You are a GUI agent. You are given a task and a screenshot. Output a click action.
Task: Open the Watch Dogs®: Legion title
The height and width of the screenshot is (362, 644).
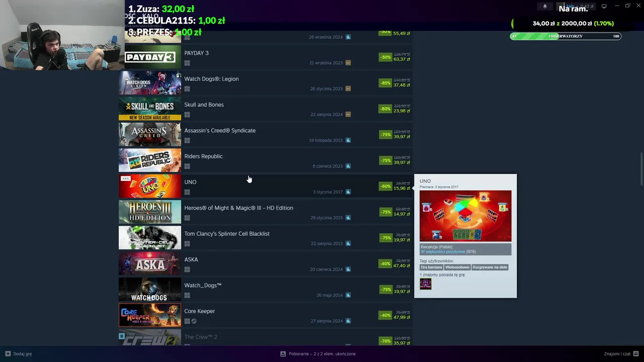[x=211, y=79]
